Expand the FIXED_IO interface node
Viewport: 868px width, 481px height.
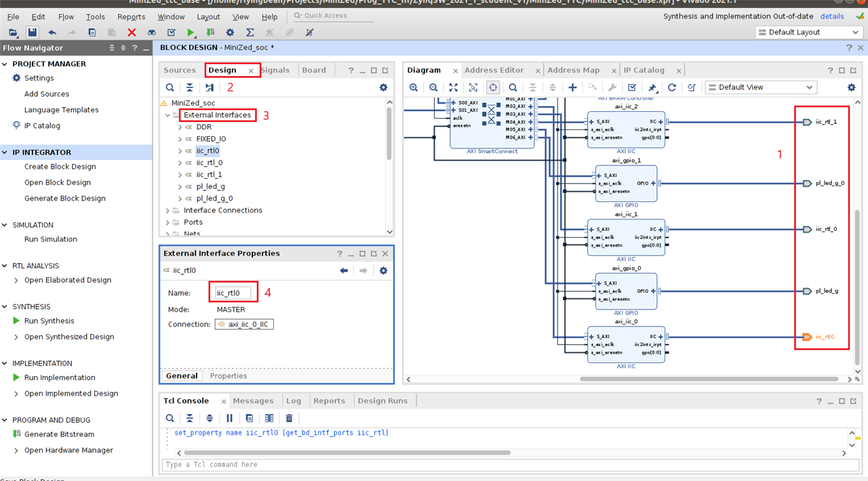pos(180,139)
